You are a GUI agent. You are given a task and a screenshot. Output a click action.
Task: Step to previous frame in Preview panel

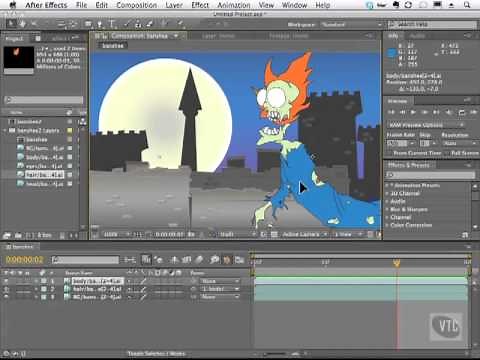[402, 112]
